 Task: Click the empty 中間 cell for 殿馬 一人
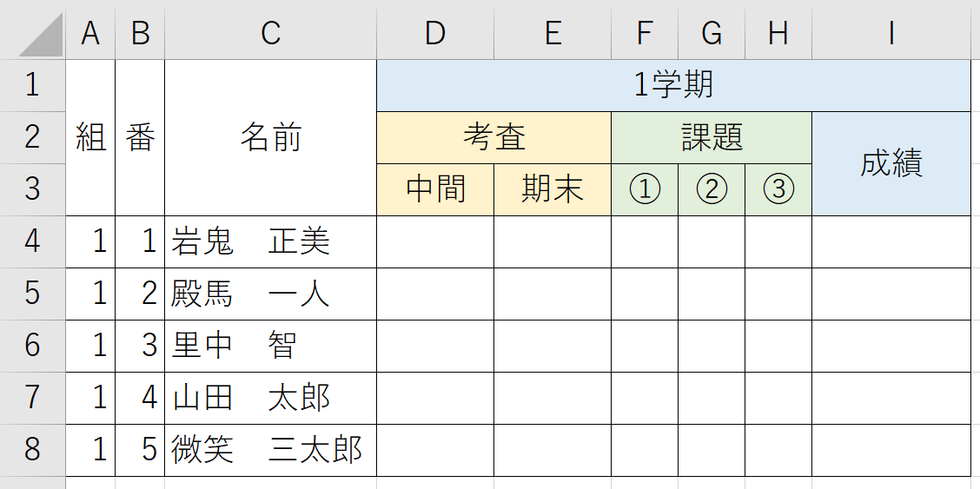tap(435, 294)
